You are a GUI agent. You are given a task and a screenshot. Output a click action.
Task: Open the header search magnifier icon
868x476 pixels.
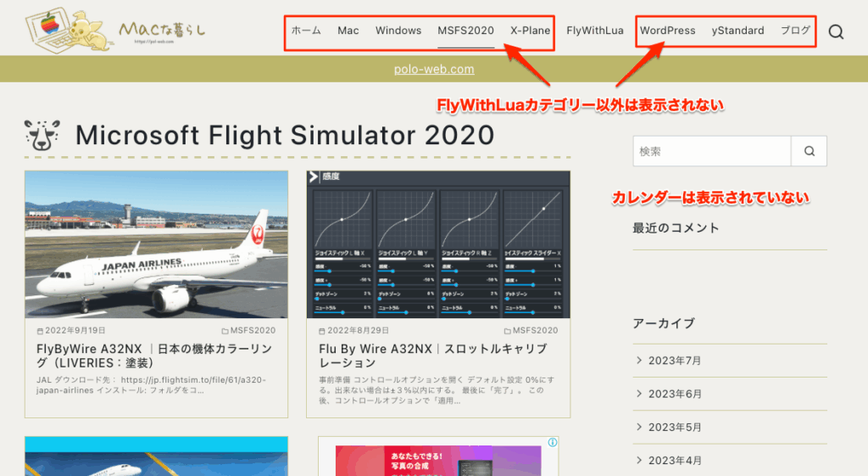click(x=836, y=32)
